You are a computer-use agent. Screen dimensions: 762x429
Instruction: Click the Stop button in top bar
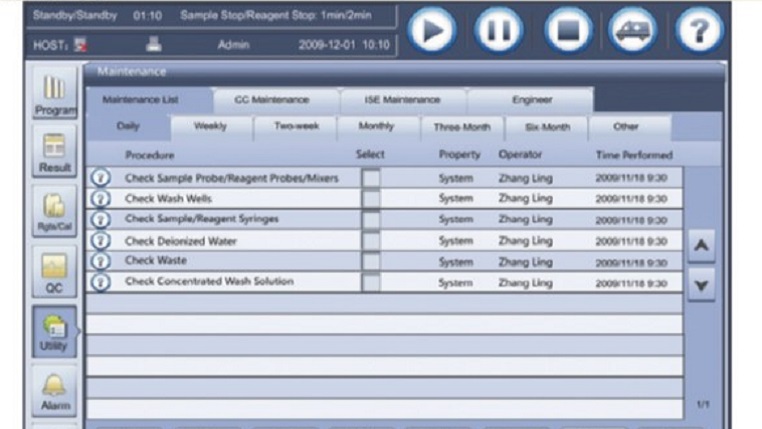click(567, 31)
